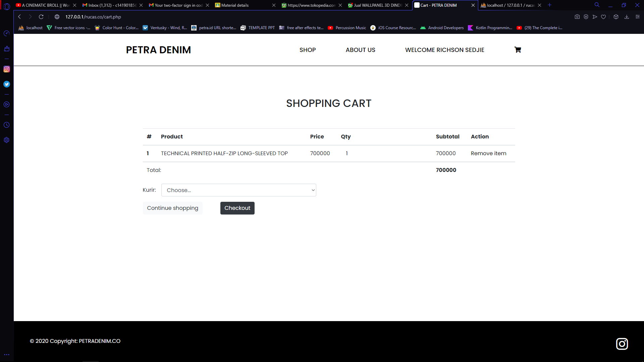Open the SHOP navigation link
Viewport: 644px width, 362px height.
click(307, 50)
